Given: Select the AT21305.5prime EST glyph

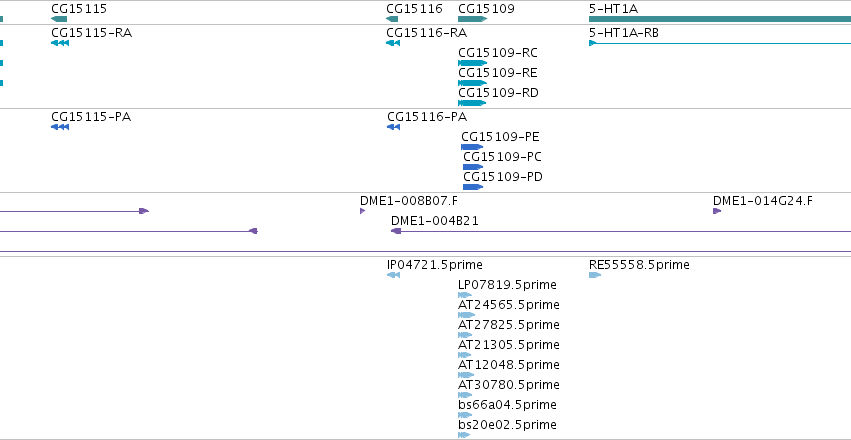Looking at the screenshot, I should [x=465, y=355].
